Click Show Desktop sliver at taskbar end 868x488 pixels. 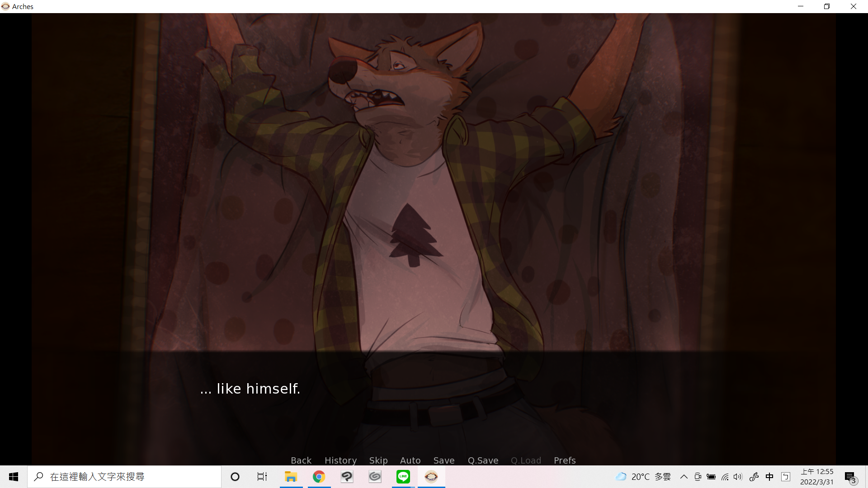click(x=867, y=477)
